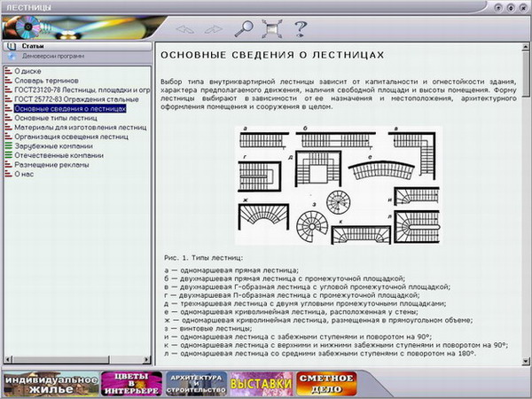The height and width of the screenshot is (399, 532).
Task: Open the Отечественные компании section
Action: (59, 155)
